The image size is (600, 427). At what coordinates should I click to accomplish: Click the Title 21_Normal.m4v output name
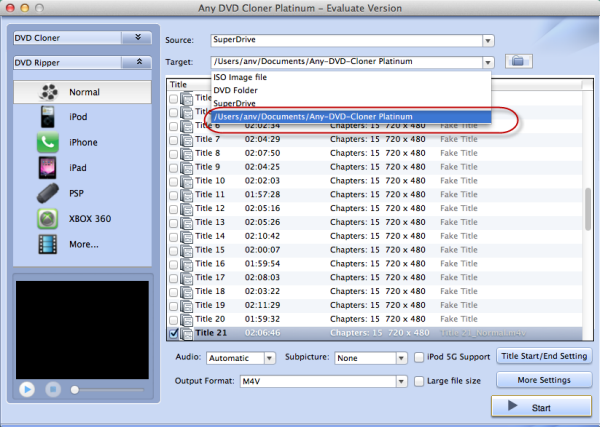click(x=483, y=333)
